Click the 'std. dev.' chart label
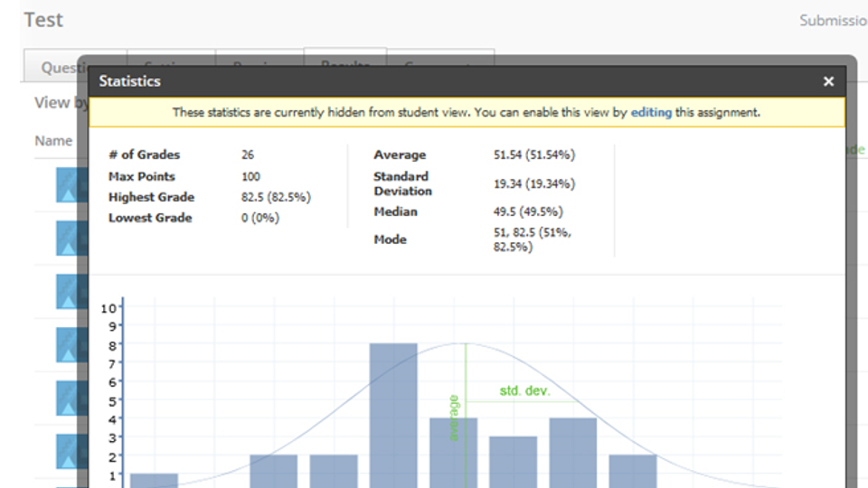Viewport: 868px width, 488px height. coord(524,391)
